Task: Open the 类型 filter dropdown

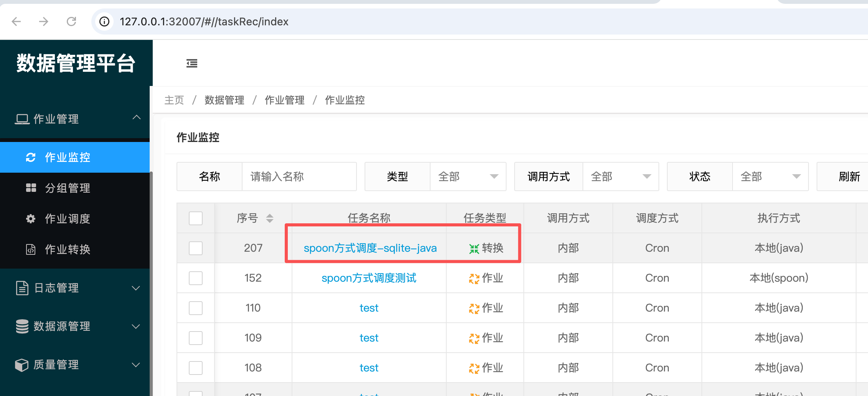Action: [x=468, y=177]
